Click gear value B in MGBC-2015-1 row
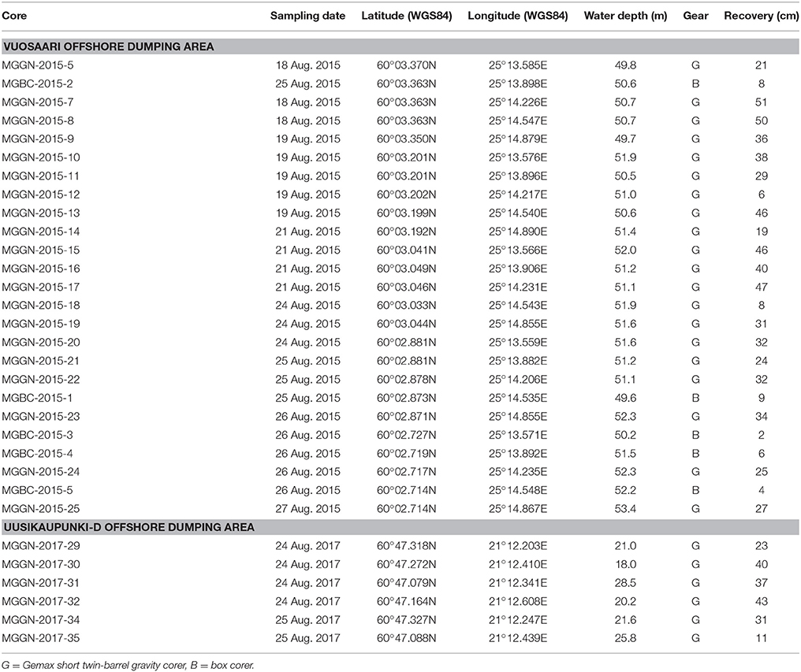The height and width of the screenshot is (672, 801). 695,398
